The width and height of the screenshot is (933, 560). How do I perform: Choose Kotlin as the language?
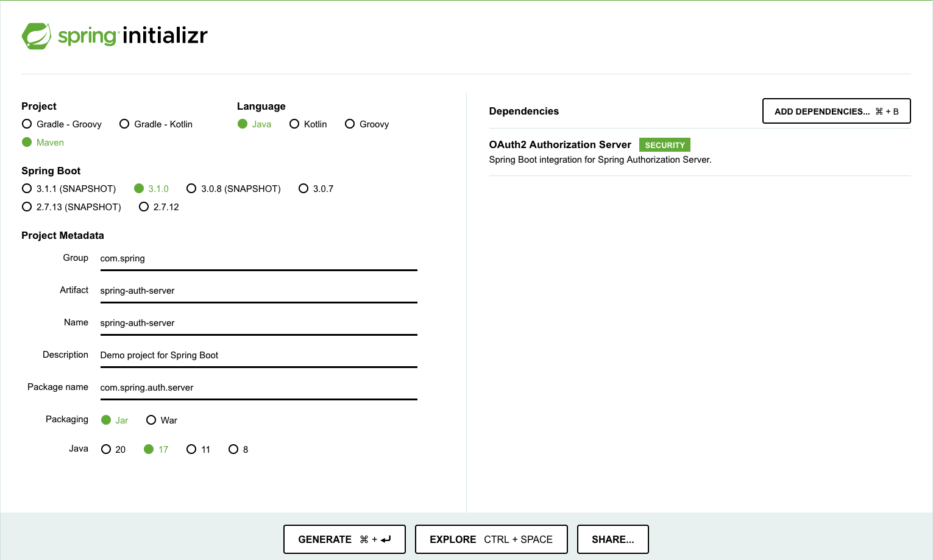pyautogui.click(x=294, y=124)
